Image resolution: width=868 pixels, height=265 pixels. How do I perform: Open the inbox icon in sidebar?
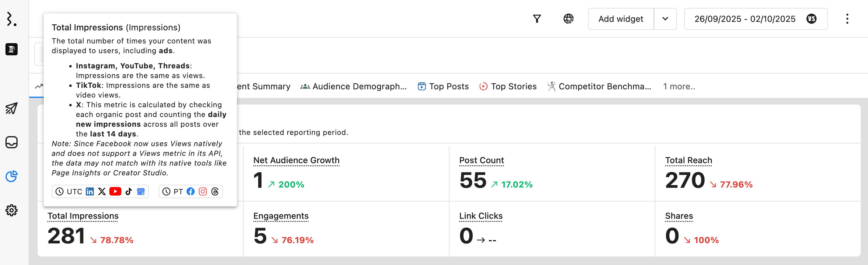(x=12, y=142)
